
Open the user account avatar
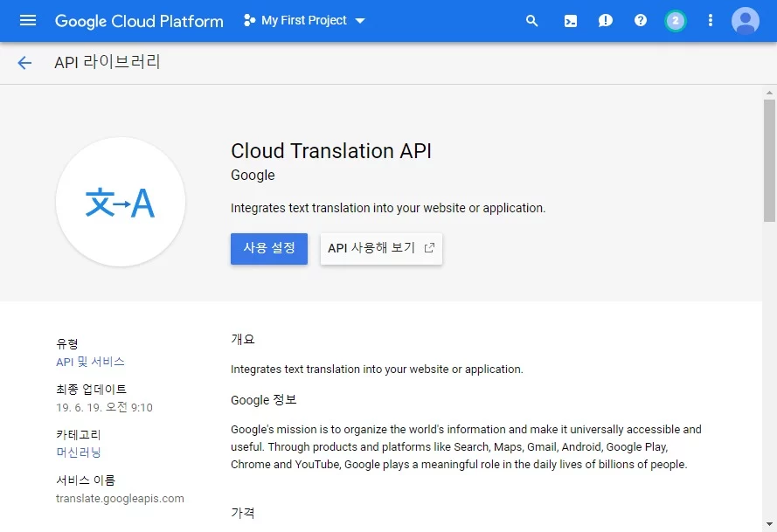point(746,21)
